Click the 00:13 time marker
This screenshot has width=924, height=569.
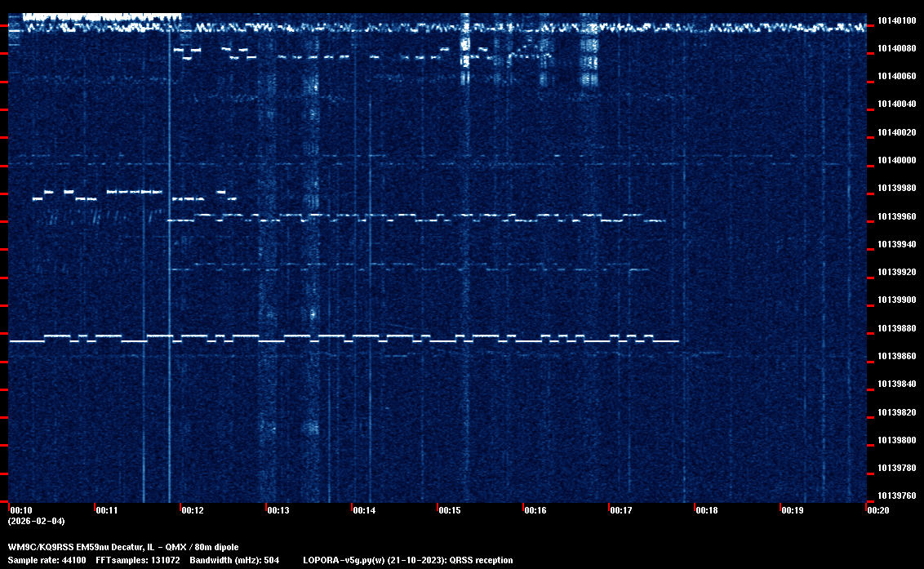pyautogui.click(x=278, y=510)
